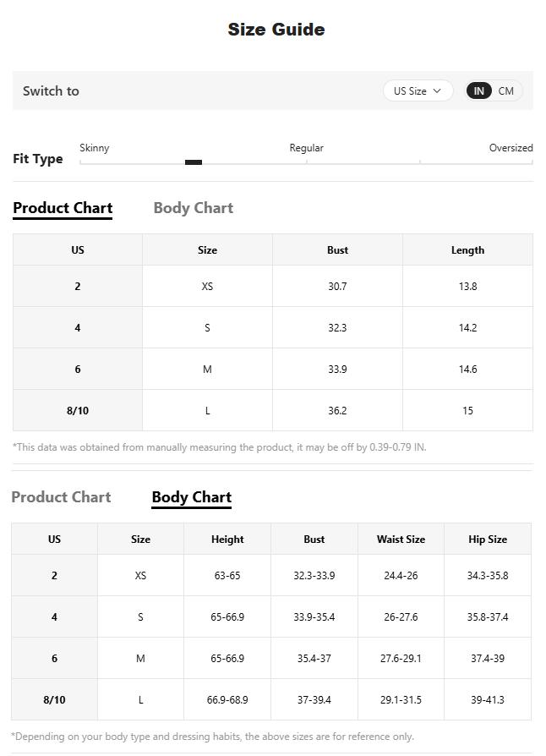
Task: Select the lower Product Chart tab
Action: click(x=61, y=497)
